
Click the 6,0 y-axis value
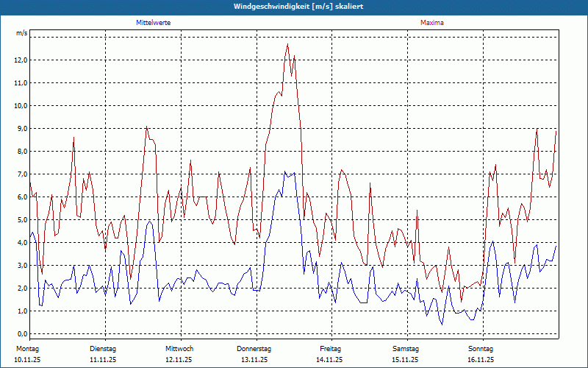(x=23, y=197)
